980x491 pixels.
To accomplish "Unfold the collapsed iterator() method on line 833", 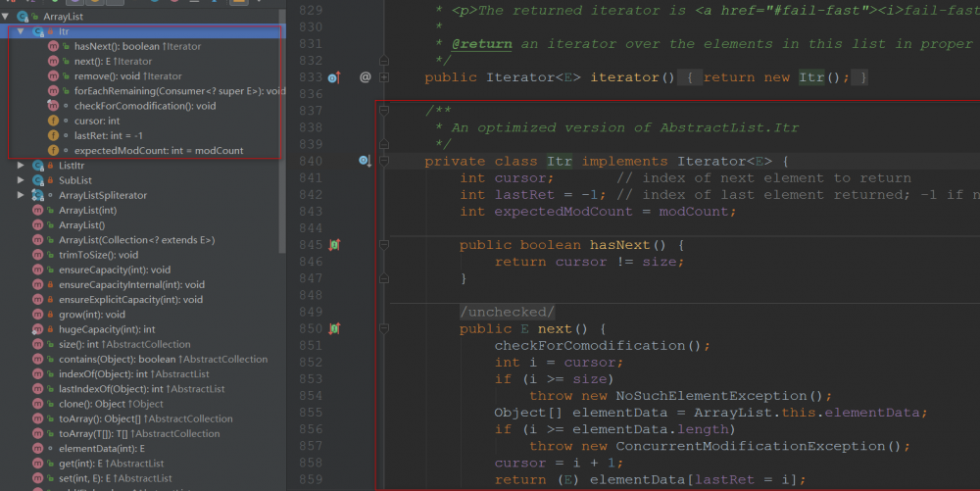I will (385, 77).
